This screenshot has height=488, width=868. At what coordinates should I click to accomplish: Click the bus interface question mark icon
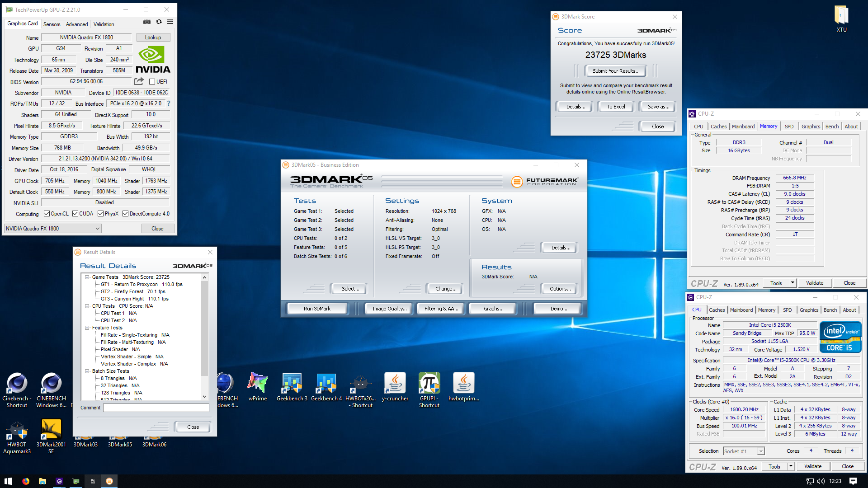coord(169,103)
